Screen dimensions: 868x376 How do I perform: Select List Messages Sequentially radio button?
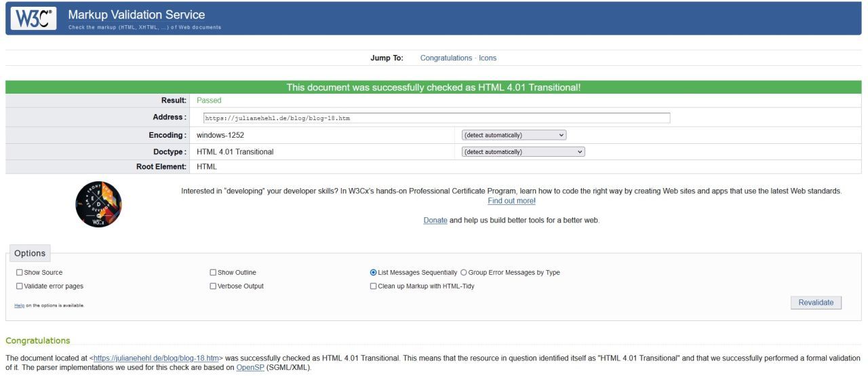click(x=374, y=273)
